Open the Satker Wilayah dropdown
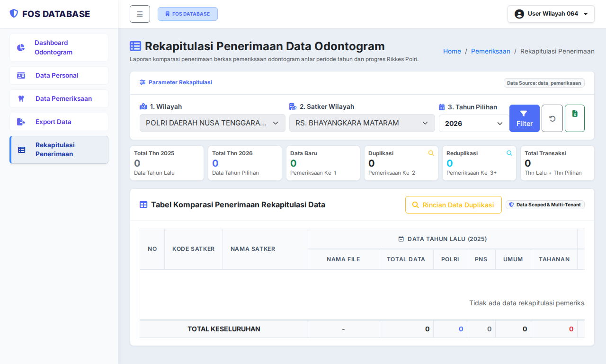This screenshot has width=606, height=364. (x=362, y=123)
